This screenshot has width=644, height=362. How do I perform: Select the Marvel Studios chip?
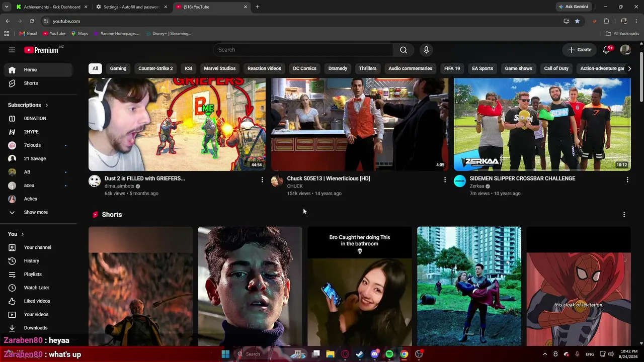[x=220, y=68]
